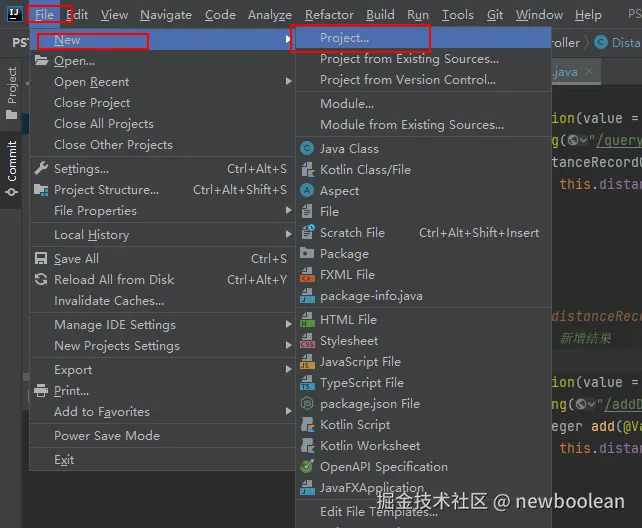Expand the New Projects Settings submenu
642x528 pixels.
tap(288, 345)
